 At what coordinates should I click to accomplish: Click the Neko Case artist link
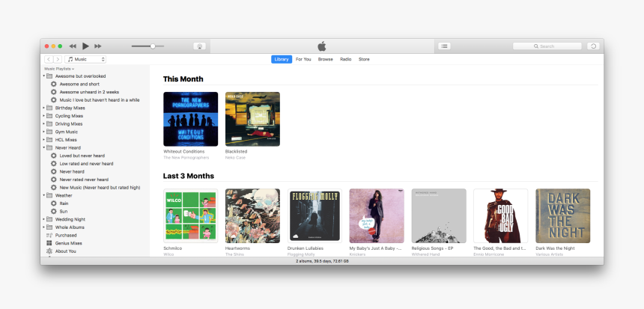[x=235, y=158]
